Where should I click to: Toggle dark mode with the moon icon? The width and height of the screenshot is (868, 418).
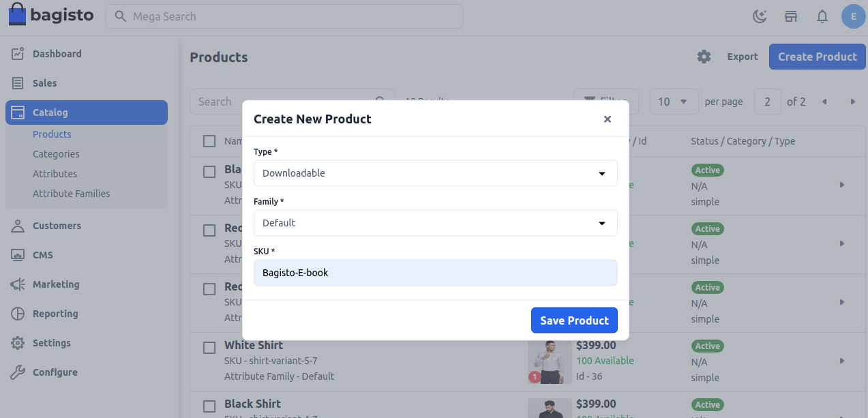[760, 16]
